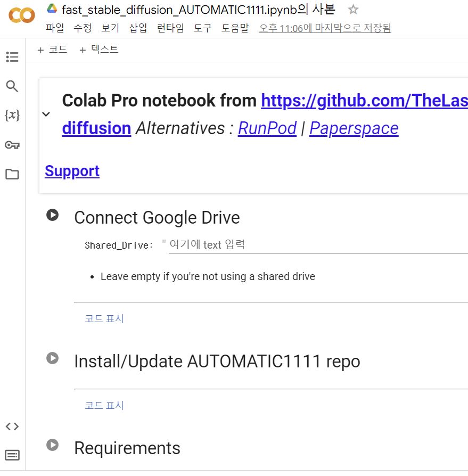Run the Requirements cell

click(53, 445)
